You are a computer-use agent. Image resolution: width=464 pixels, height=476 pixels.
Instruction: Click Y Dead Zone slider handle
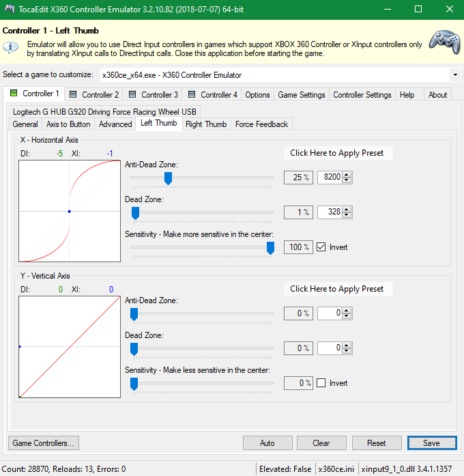pos(134,349)
